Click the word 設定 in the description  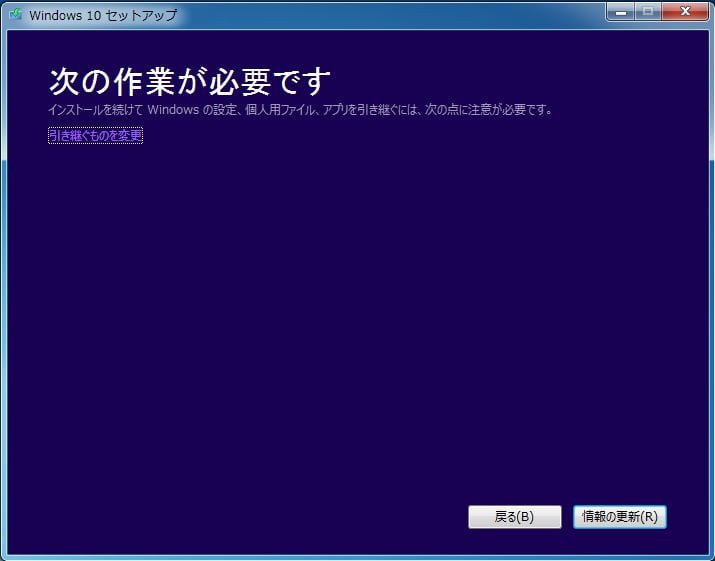(227, 109)
